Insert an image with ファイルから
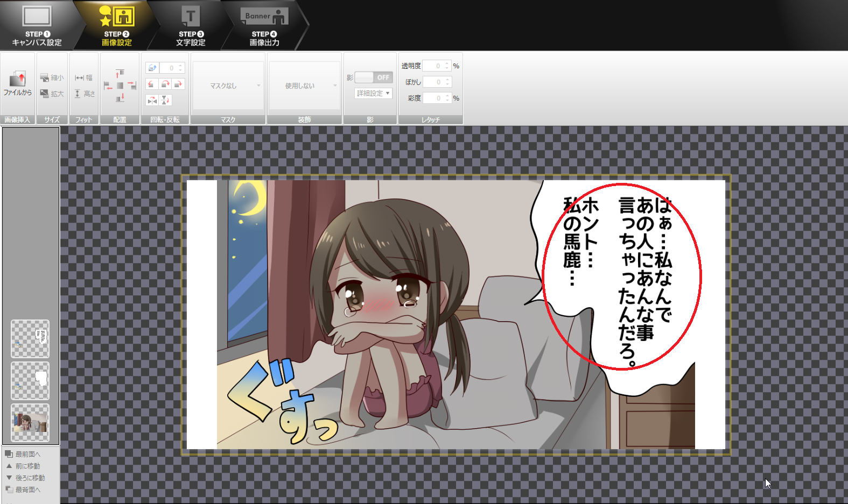848x504 pixels. 17,84
